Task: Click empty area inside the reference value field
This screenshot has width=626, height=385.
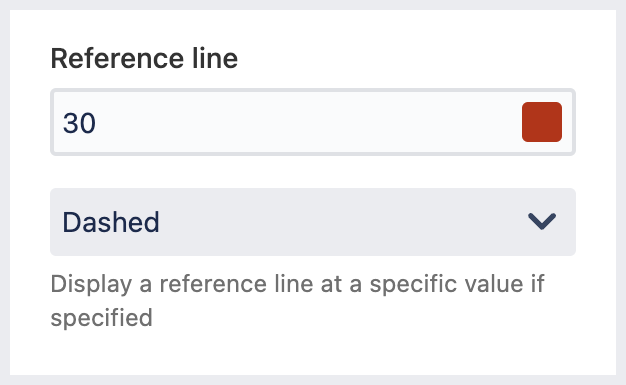Action: tap(307, 122)
